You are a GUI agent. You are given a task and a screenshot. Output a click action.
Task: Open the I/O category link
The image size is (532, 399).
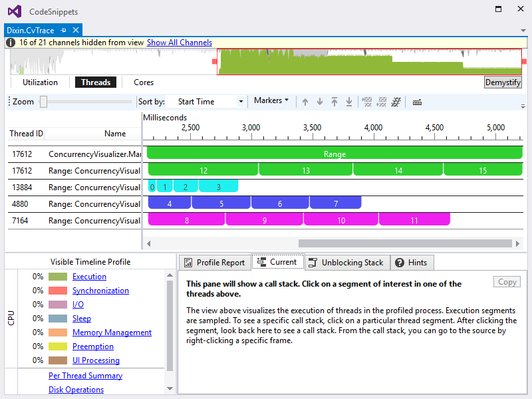click(x=78, y=305)
